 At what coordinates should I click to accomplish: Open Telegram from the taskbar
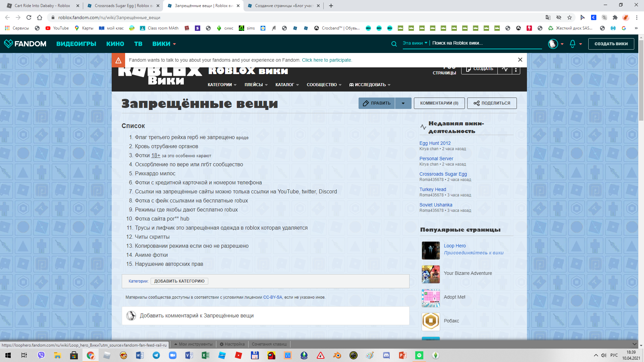click(156, 355)
